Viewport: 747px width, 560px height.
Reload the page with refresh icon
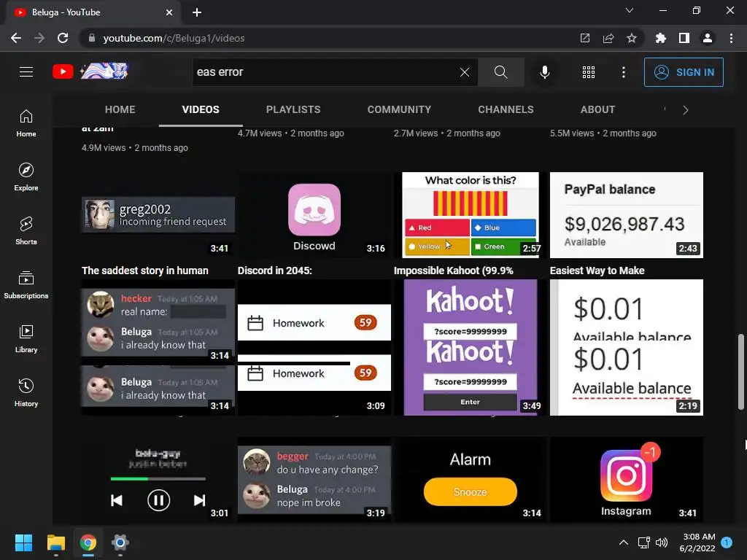(x=63, y=38)
